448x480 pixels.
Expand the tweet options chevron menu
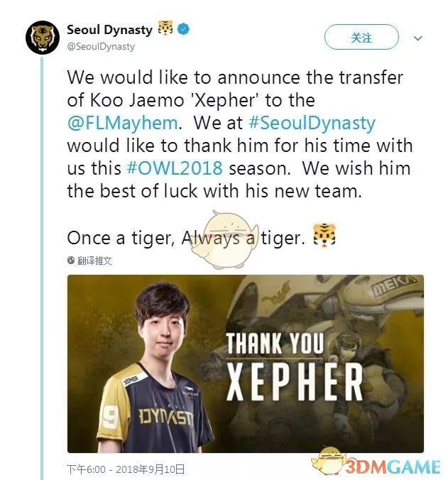tap(417, 38)
